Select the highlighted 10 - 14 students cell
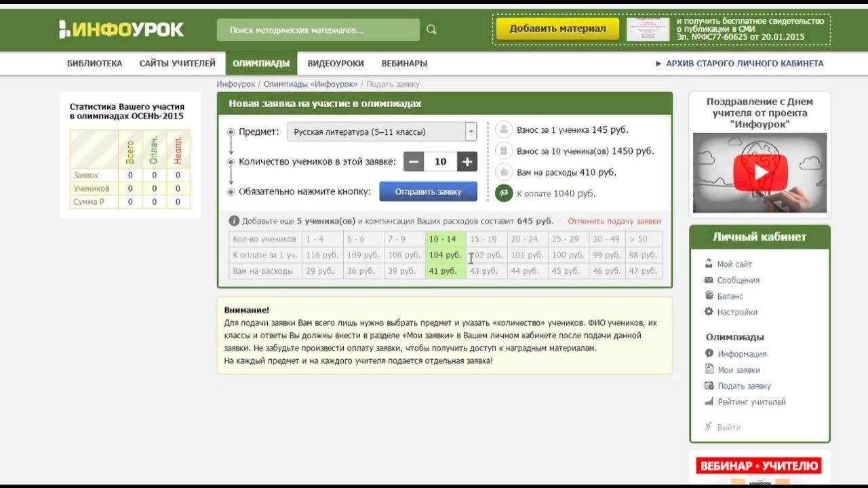The height and width of the screenshot is (488, 868). coord(445,239)
